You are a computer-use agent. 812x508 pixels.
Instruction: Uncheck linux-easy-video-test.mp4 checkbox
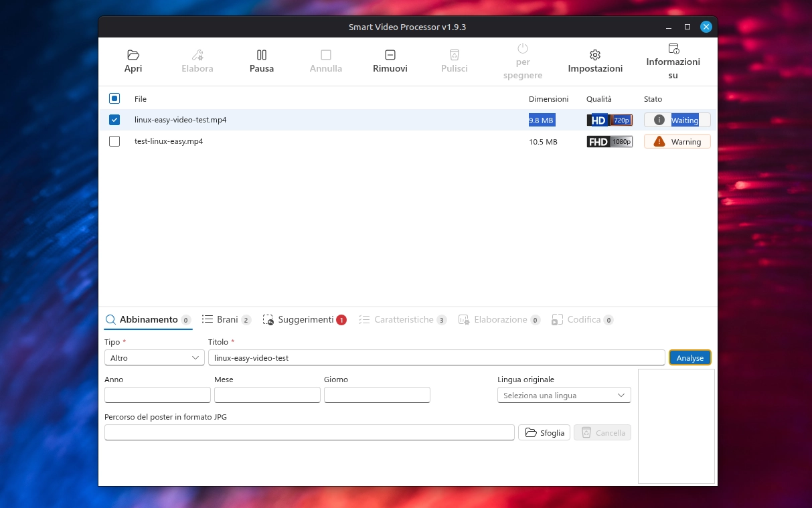point(114,120)
